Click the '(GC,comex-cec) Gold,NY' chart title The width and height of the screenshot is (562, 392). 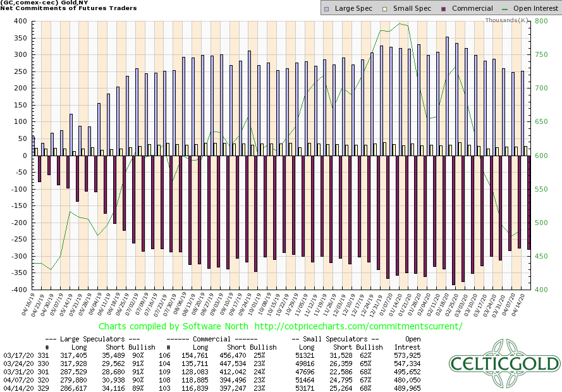coord(44,3)
